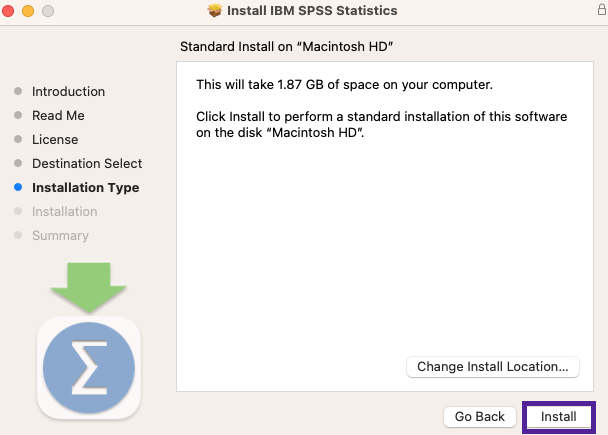Close the installer window with red button
Image resolution: width=608 pixels, height=435 pixels.
pyautogui.click(x=8, y=10)
